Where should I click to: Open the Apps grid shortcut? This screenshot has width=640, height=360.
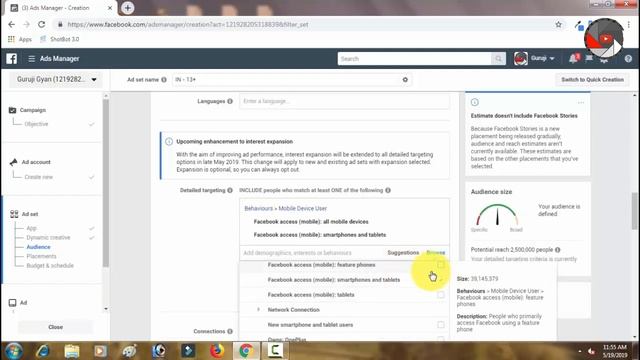point(20,39)
